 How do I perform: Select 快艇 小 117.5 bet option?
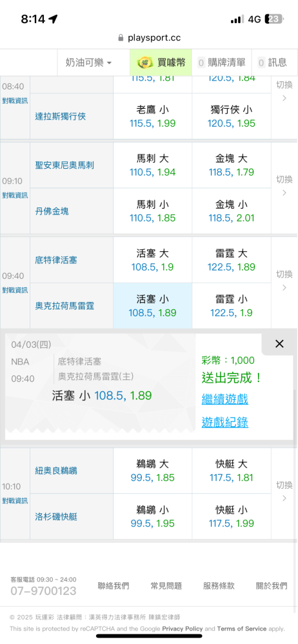pos(232,516)
